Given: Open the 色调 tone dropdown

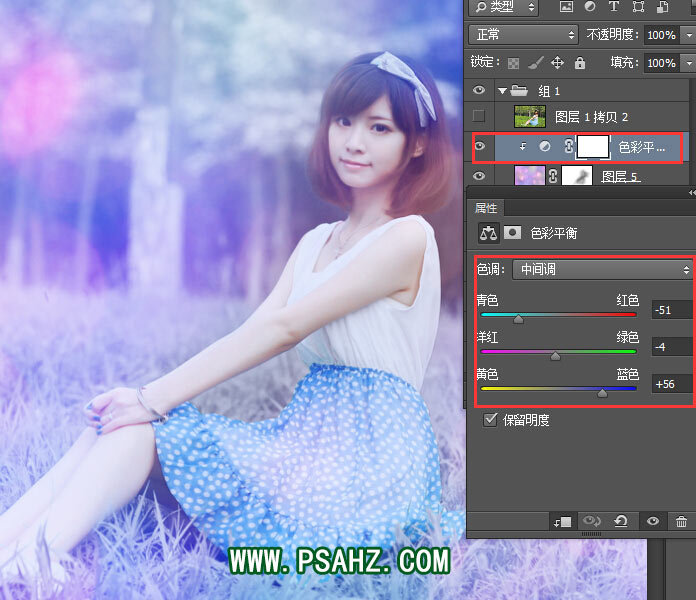Looking at the screenshot, I should point(602,270).
